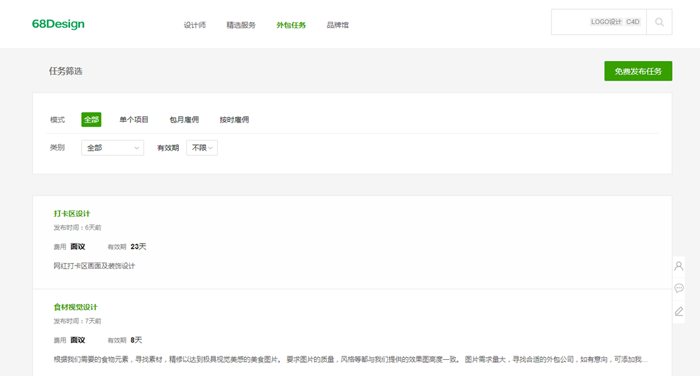Expand the 有效期 不限 dropdown
700x376 pixels.
point(202,148)
